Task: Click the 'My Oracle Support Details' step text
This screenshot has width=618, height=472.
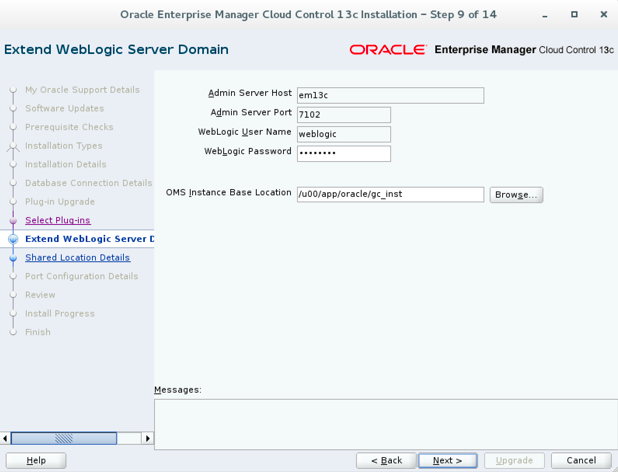Action: [82, 90]
